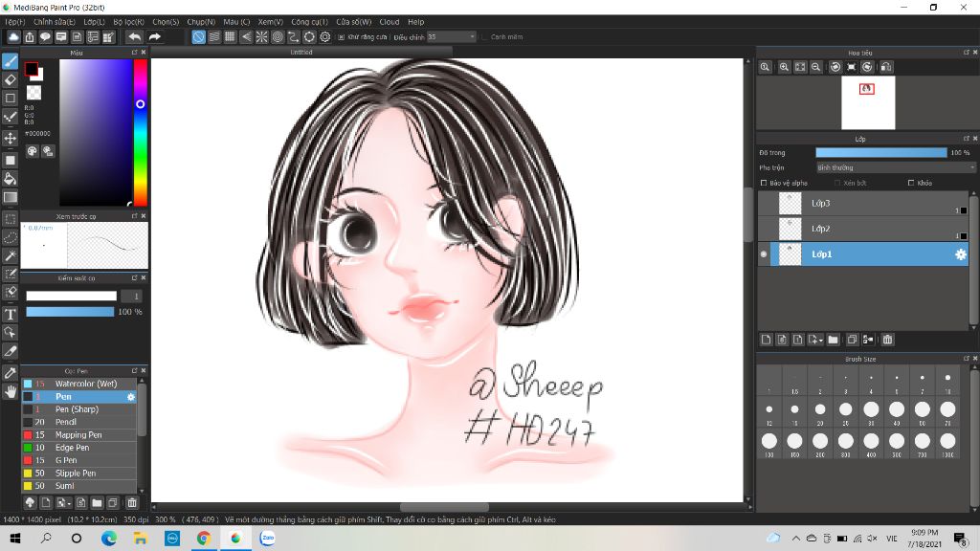Image resolution: width=980 pixels, height=551 pixels.
Task: Open the Bộ lọc(R) menu
Action: point(129,22)
